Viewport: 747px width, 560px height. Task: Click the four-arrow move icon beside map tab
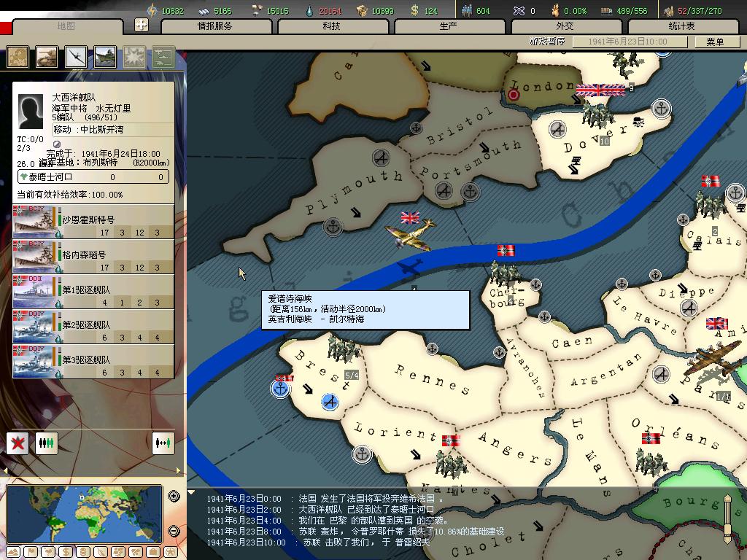[x=142, y=25]
